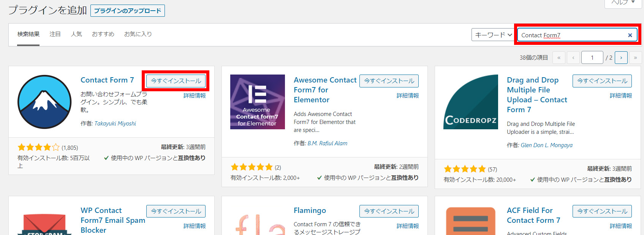Open 詳細情報 for Contact Form 7
644x235 pixels.
pos(195,96)
